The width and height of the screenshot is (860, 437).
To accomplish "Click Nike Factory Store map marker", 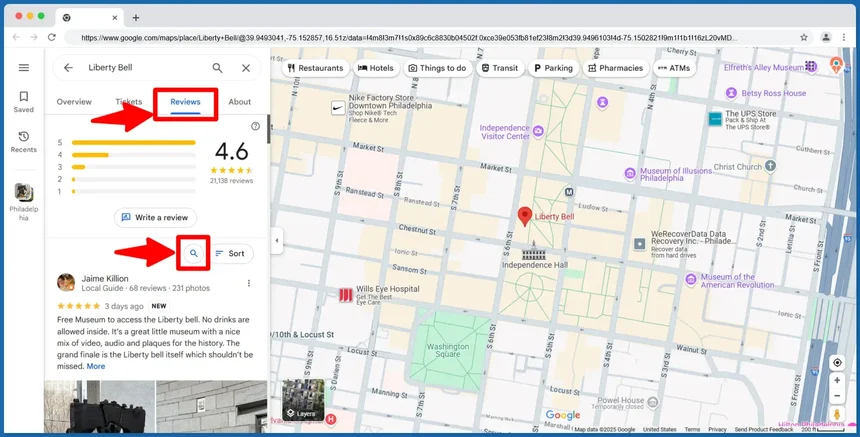I will point(338,108).
